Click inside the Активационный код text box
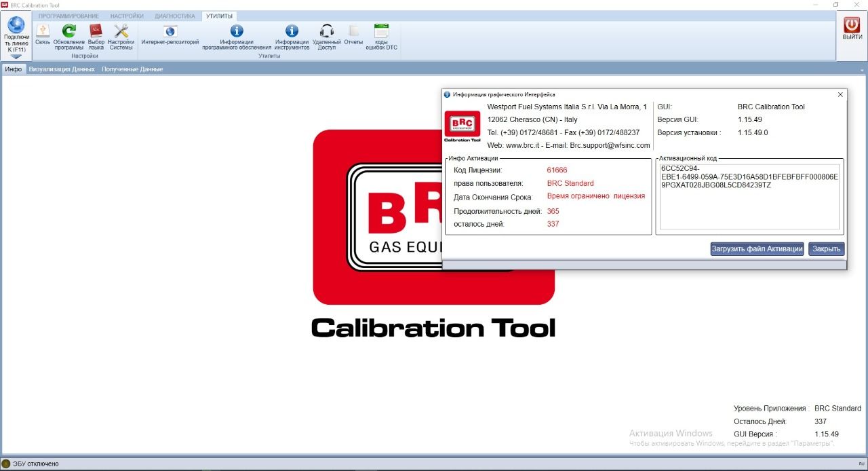868x471 pixels. (749, 197)
